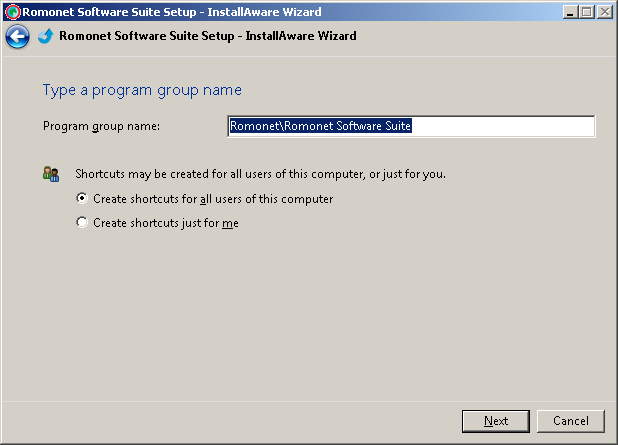Viewport: 618px width, 445px height.
Task: Cancel the installation wizard
Action: [571, 421]
